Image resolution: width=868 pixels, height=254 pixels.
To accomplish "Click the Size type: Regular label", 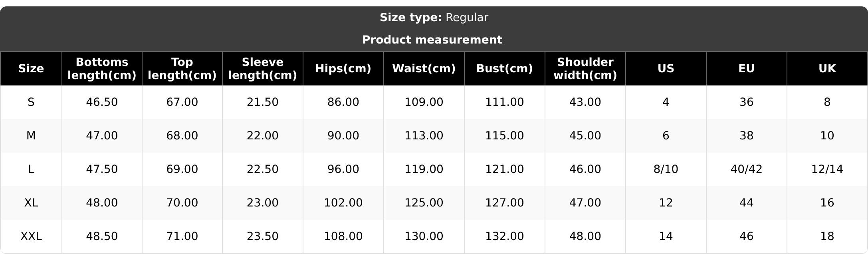I will (x=434, y=18).
